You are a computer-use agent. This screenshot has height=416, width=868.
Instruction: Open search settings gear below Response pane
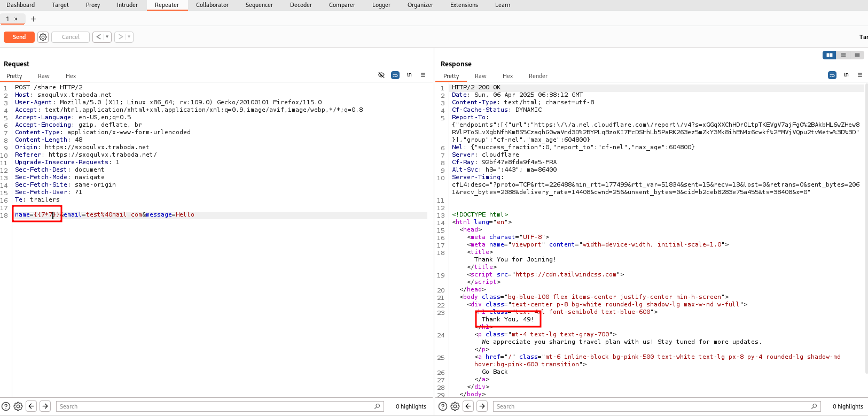tap(455, 406)
